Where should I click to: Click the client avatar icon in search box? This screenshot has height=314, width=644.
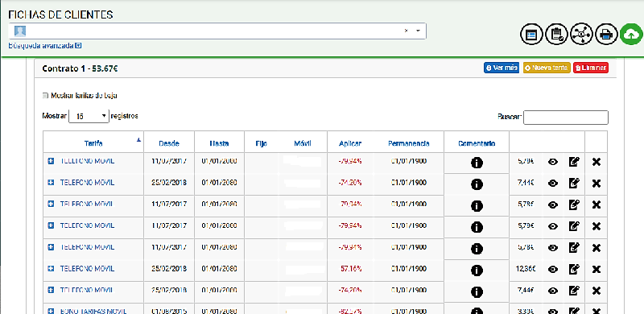[x=20, y=31]
